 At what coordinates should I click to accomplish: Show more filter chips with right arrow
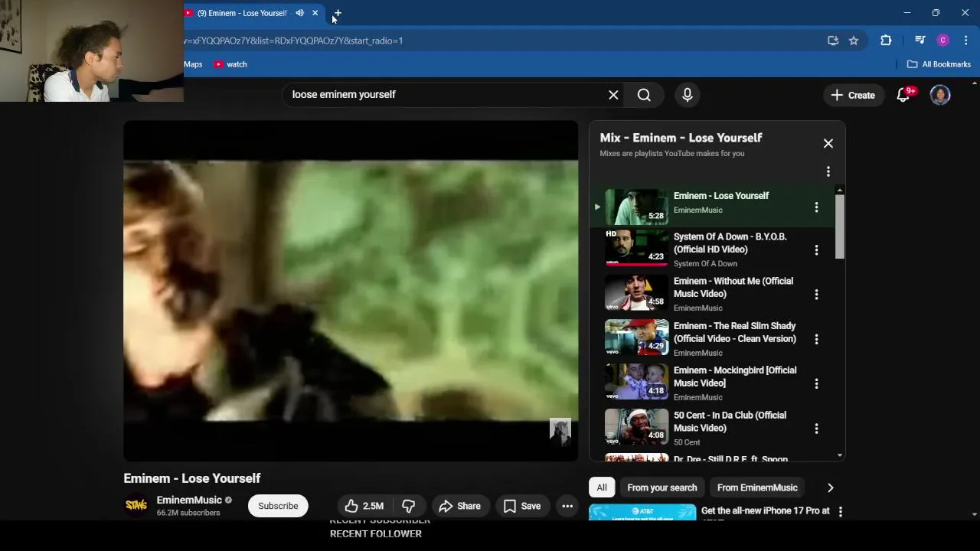pyautogui.click(x=830, y=487)
